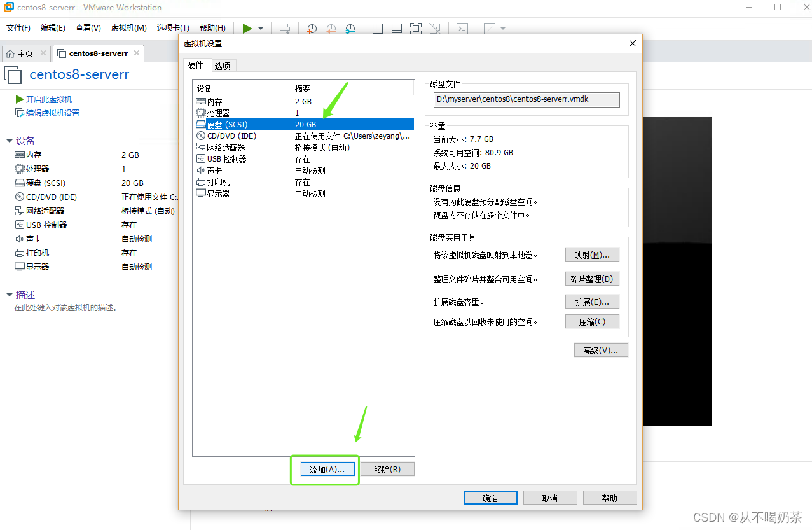812x530 pixels.
Task: Select USB 控制器 in main window device list
Action: pos(95,225)
